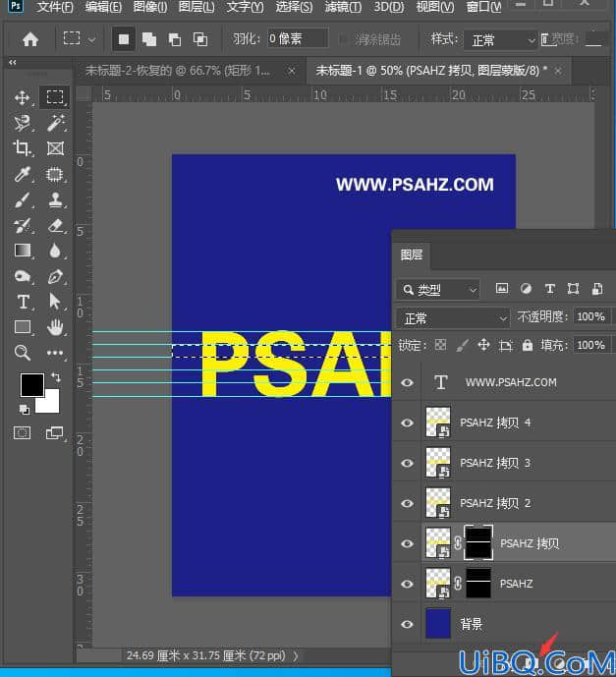This screenshot has height=677, width=616.
Task: Select the Brush tool
Action: pyautogui.click(x=22, y=199)
